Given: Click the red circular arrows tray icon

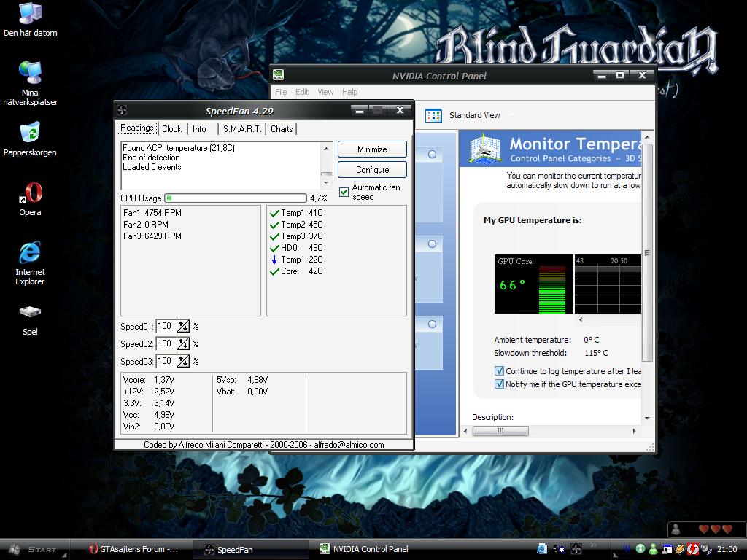Looking at the screenshot, I should click(693, 548).
